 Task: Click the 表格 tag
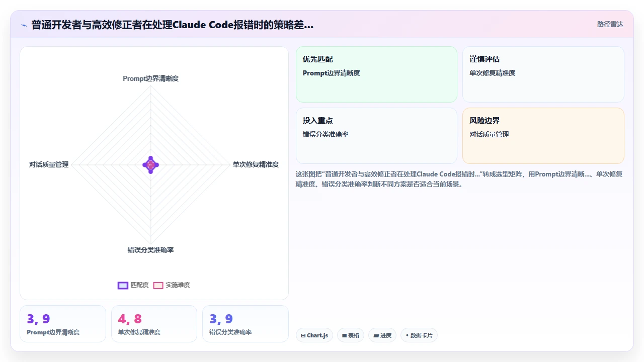[351, 335]
